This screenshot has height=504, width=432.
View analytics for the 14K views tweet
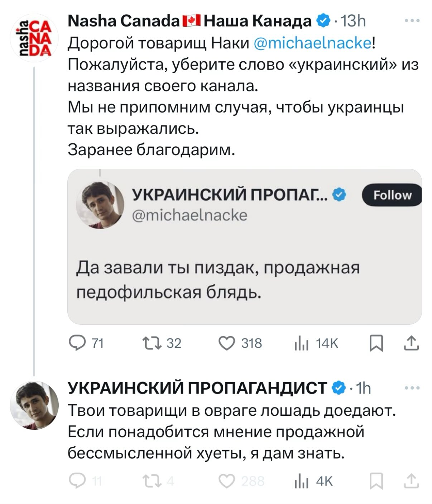point(301,344)
